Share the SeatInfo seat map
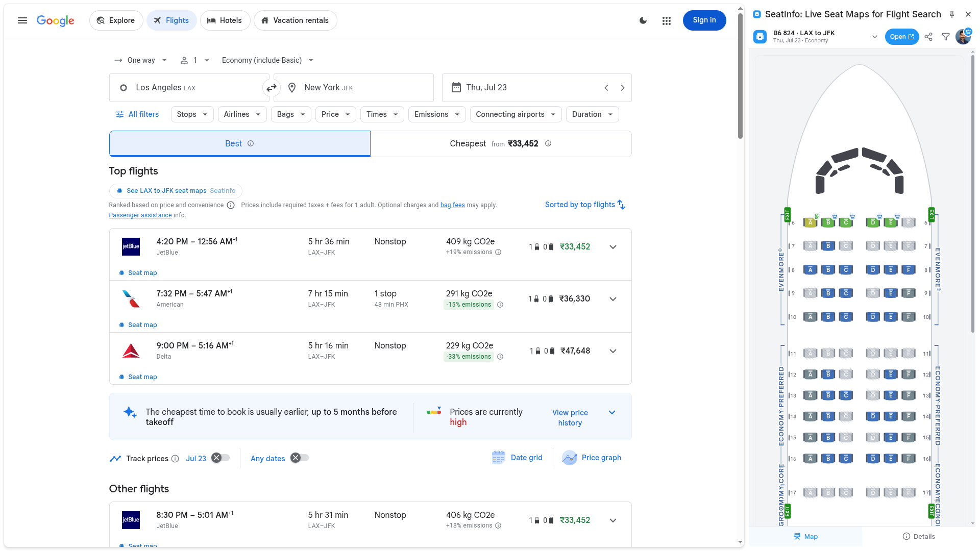The height and width of the screenshot is (551, 980). [x=928, y=37]
